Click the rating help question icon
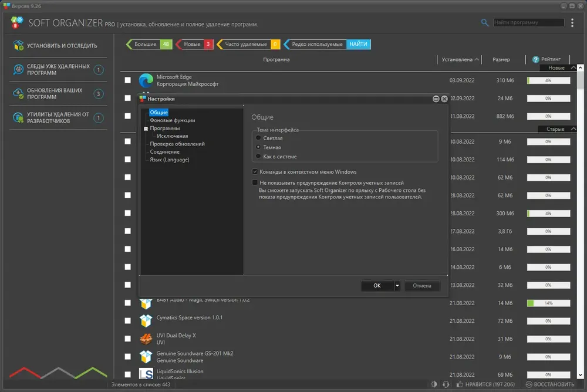Image resolution: width=587 pixels, height=392 pixels. [x=535, y=59]
